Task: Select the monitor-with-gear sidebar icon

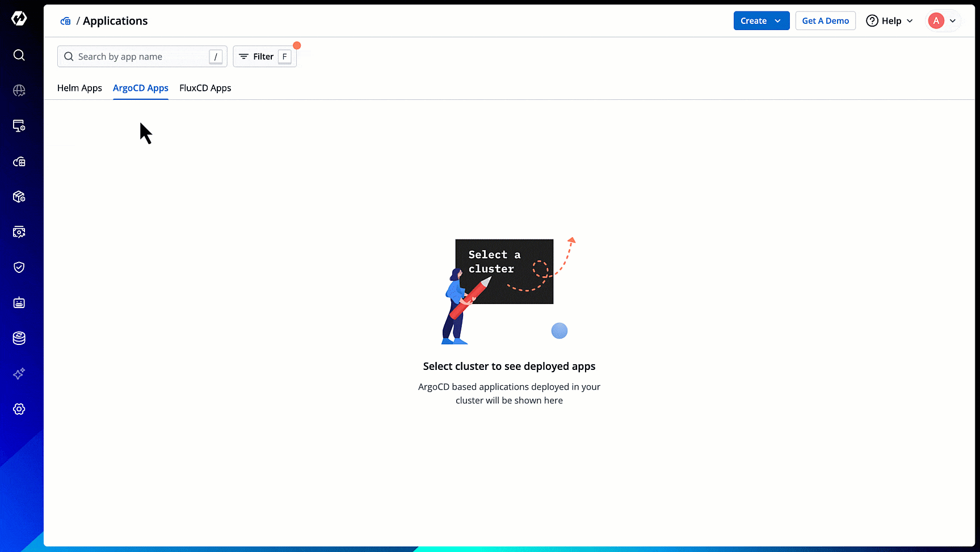Action: pos(19,126)
